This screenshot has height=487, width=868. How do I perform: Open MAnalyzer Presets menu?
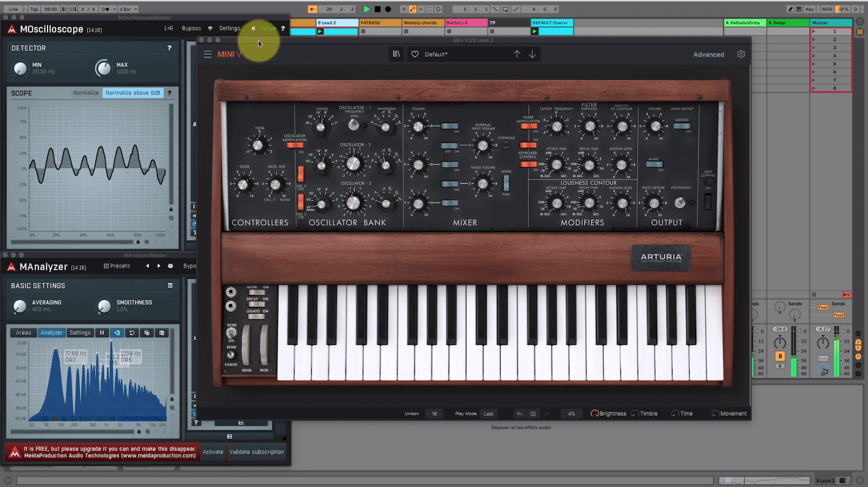pyautogui.click(x=117, y=266)
